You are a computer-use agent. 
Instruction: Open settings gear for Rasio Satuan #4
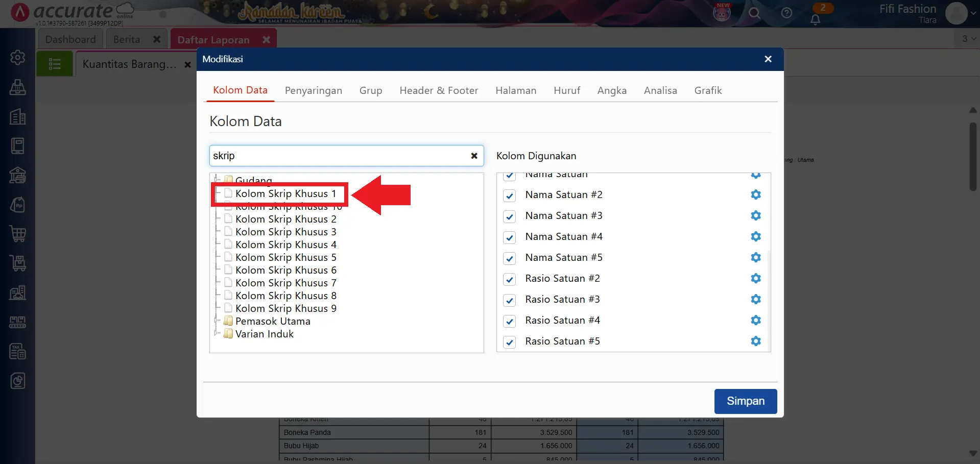coord(755,320)
